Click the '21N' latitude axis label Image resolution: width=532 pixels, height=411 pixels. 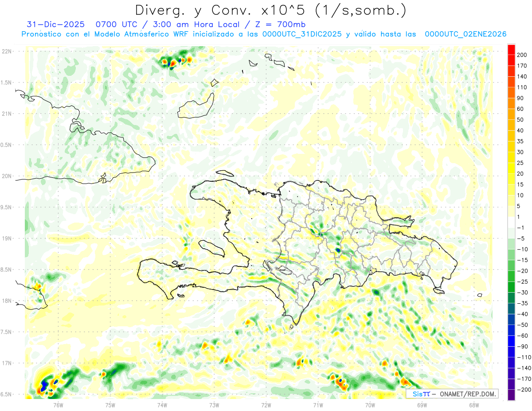click(x=7, y=114)
